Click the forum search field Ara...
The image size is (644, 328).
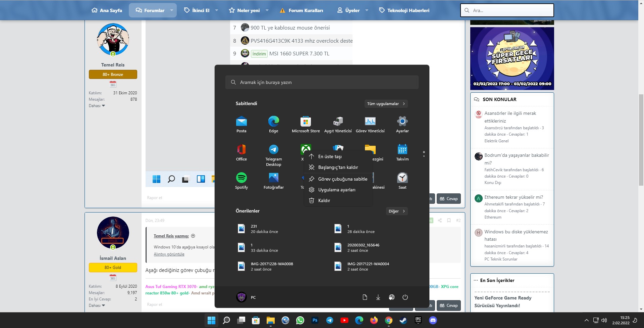click(x=507, y=10)
